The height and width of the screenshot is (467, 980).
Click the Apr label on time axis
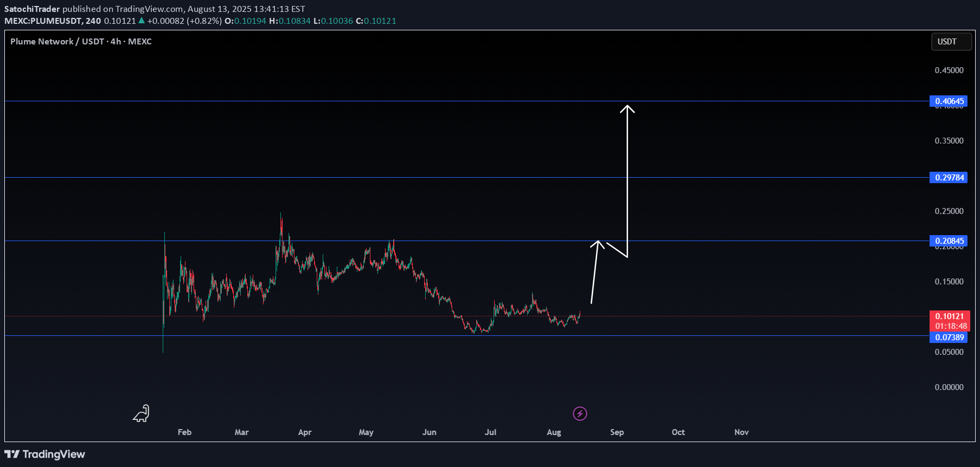(305, 432)
